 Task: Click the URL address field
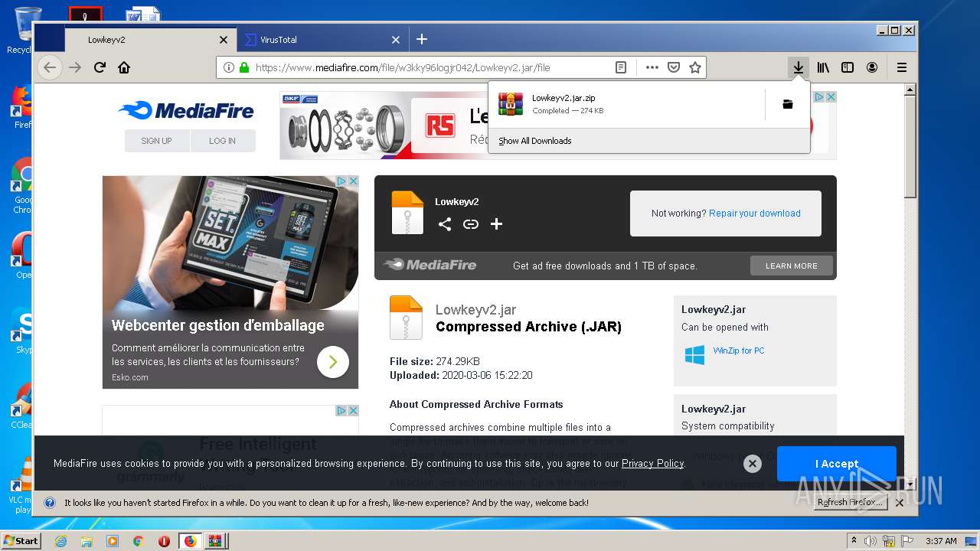point(430,67)
